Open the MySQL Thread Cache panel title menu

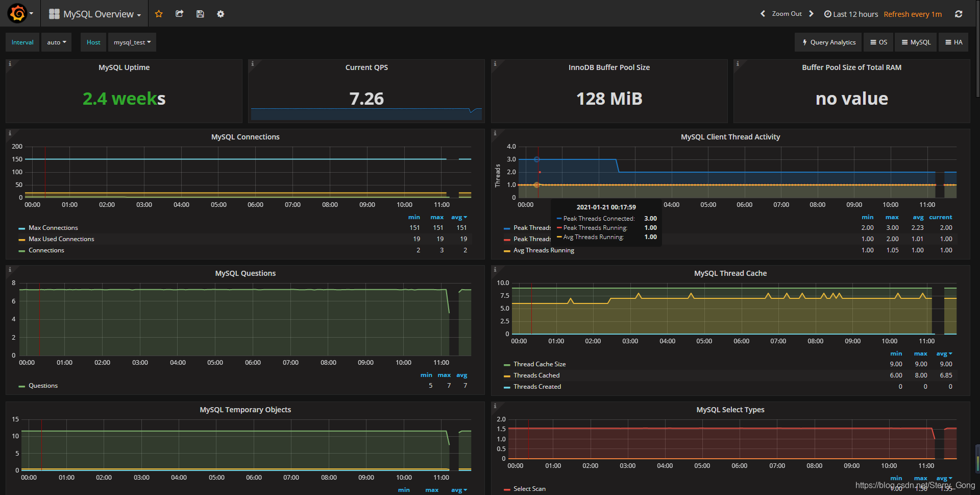pos(730,273)
